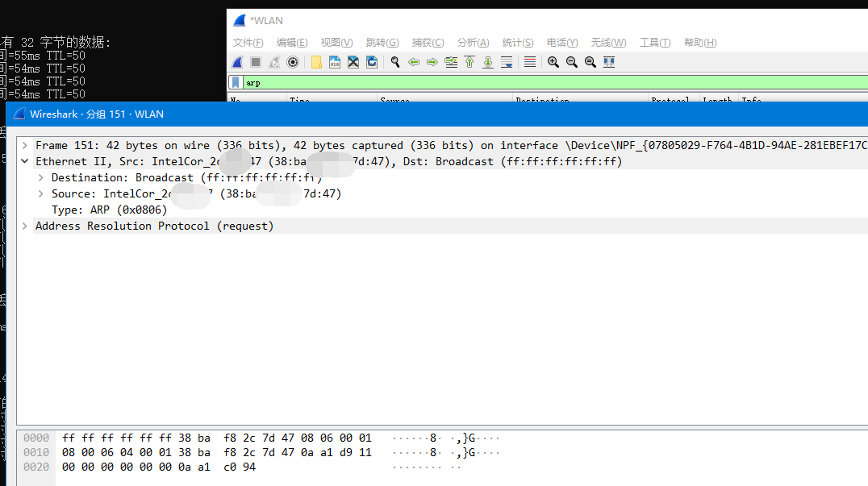Close the capture file icon
868x486 pixels.
[353, 62]
